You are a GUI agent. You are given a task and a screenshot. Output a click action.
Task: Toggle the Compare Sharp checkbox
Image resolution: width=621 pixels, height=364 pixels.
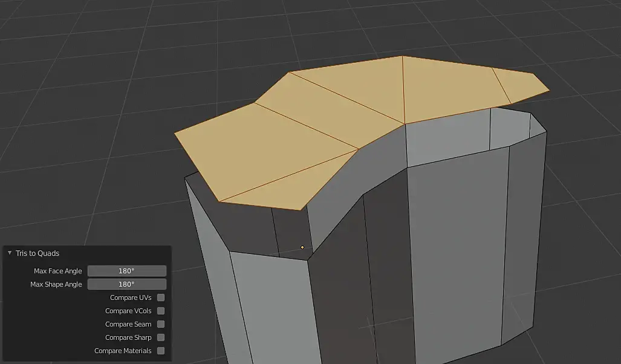tap(161, 337)
